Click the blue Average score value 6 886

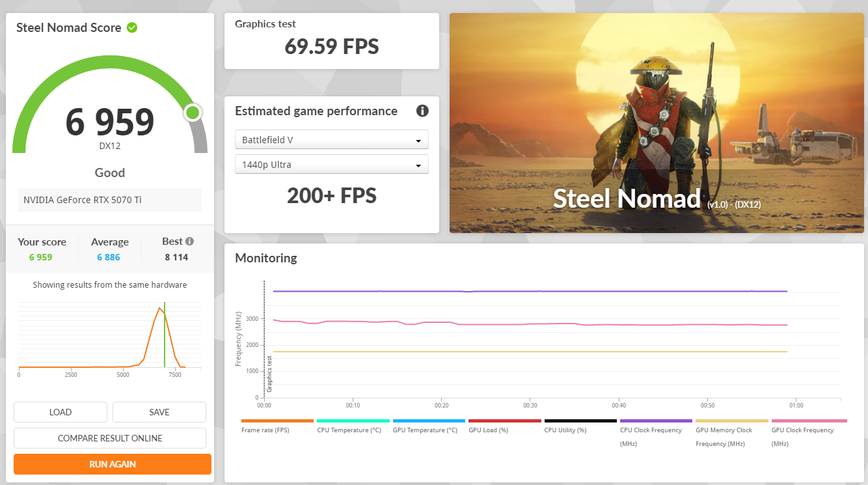click(x=109, y=257)
